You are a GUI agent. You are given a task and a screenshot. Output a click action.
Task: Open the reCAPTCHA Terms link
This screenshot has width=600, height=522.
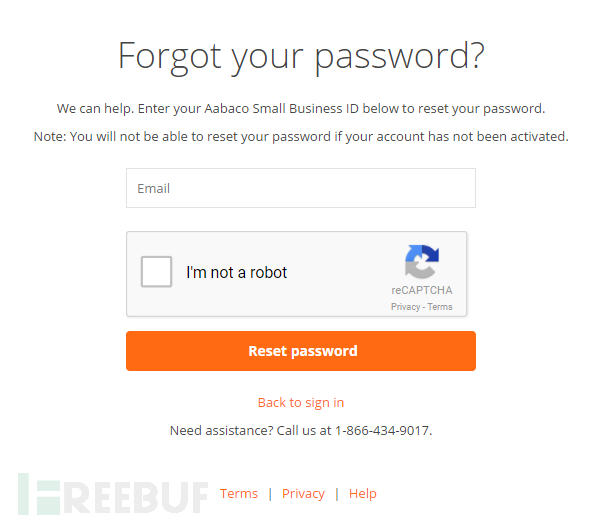(x=440, y=307)
